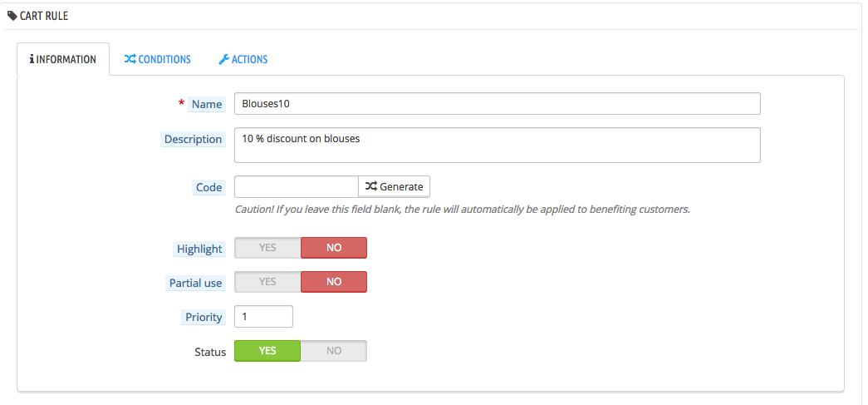Viewport: 868px width, 405px height.
Task: Set Status toggle to NO
Action: coord(334,351)
